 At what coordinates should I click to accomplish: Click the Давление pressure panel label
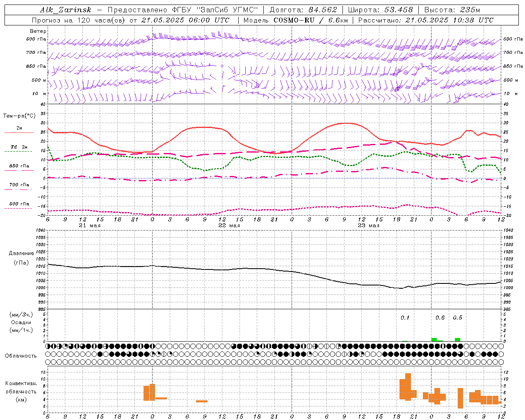pyautogui.click(x=21, y=253)
